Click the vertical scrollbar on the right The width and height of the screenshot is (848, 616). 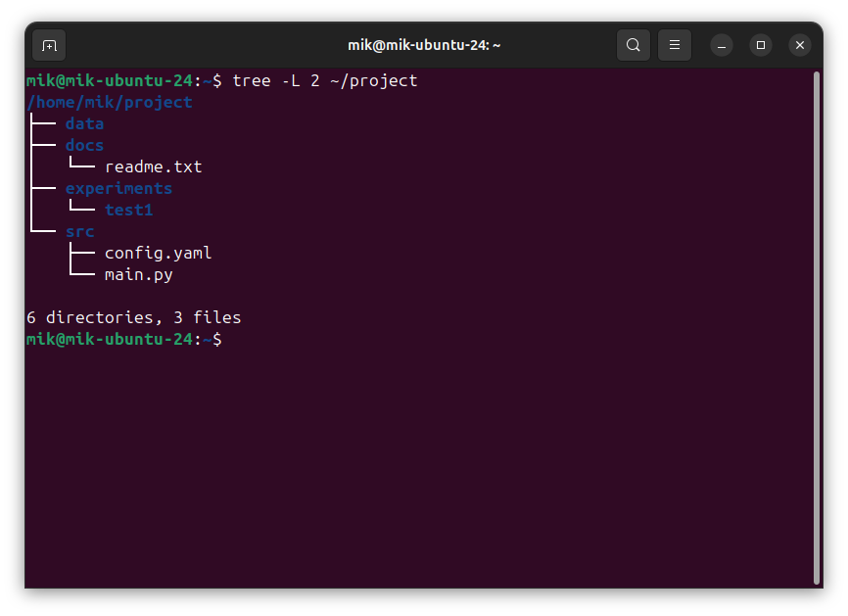pyautogui.click(x=816, y=323)
